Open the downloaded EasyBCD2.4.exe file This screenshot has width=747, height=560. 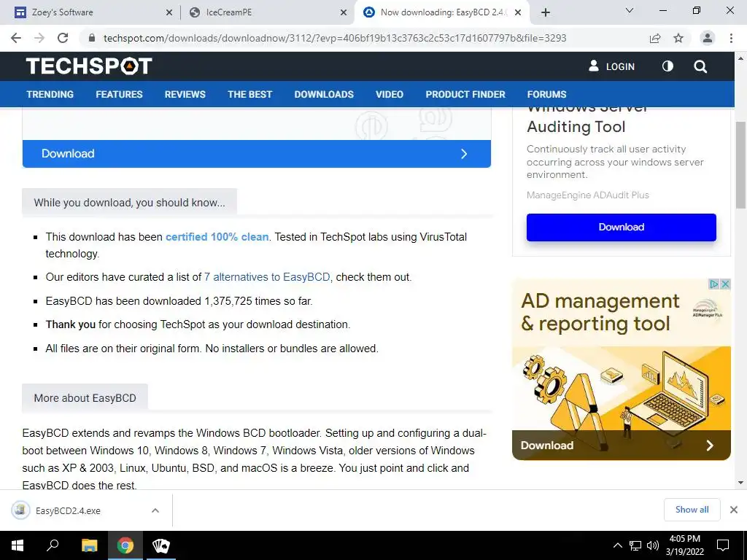(68, 510)
